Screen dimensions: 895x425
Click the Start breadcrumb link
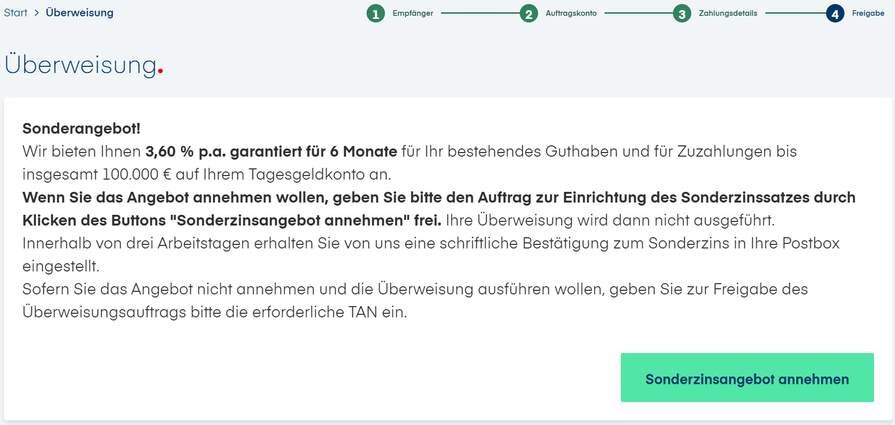click(x=15, y=13)
